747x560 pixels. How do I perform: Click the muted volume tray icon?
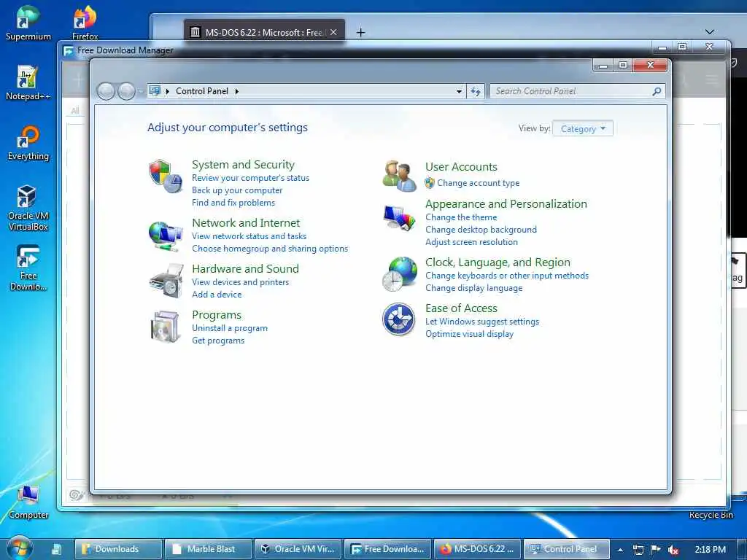pos(673,550)
